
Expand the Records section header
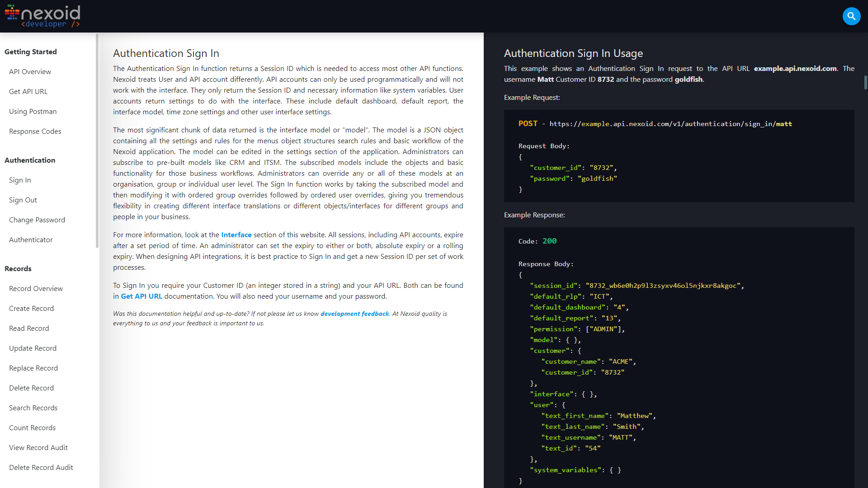(x=19, y=268)
